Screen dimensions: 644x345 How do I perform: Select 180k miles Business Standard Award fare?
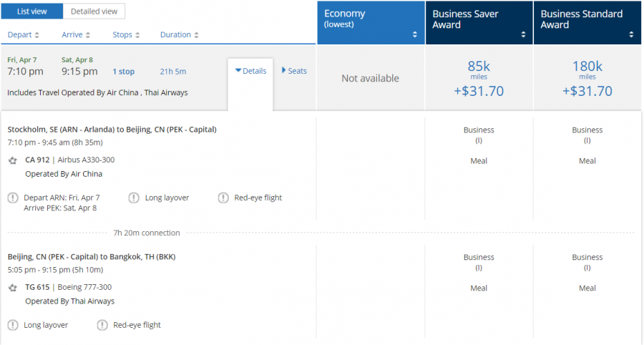pos(587,78)
